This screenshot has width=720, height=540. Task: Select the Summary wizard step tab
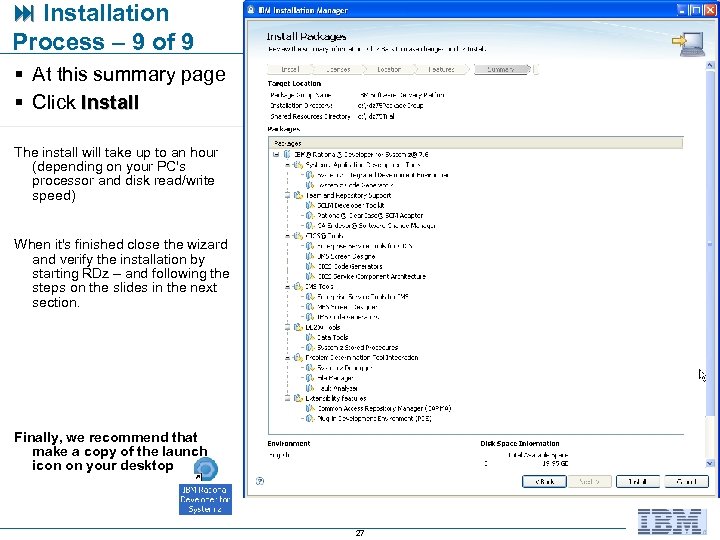501,69
